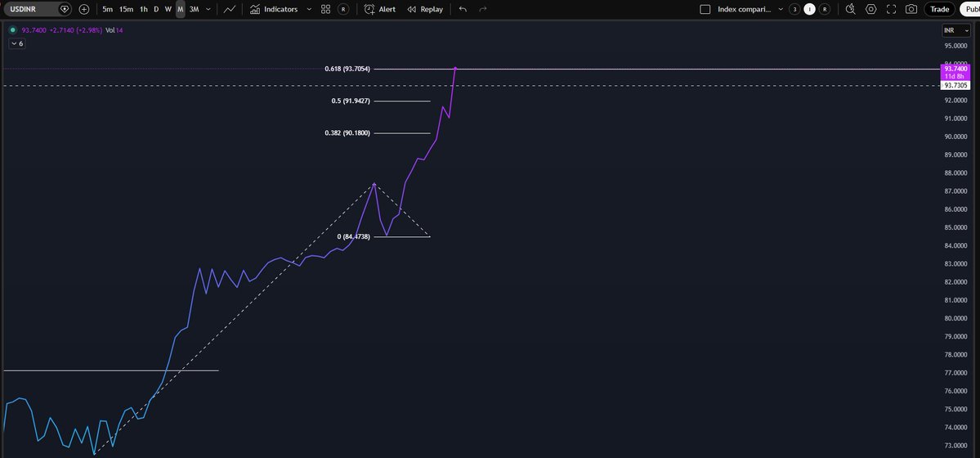This screenshot has width=980, height=458.
Task: Select the 0.5 (91.9427) Fibonacci level label
Action: 351,101
